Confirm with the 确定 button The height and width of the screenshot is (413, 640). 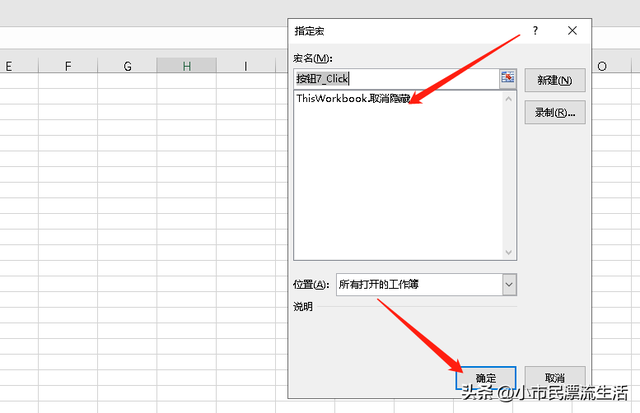[x=486, y=378]
